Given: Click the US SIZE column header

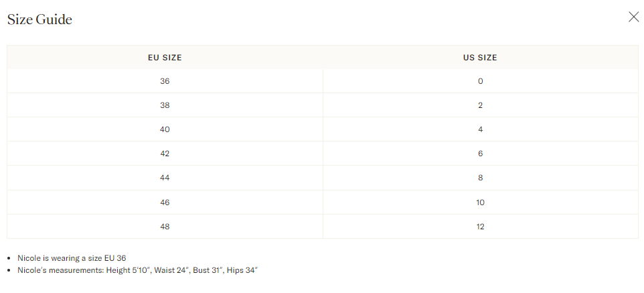Looking at the screenshot, I should tap(480, 58).
